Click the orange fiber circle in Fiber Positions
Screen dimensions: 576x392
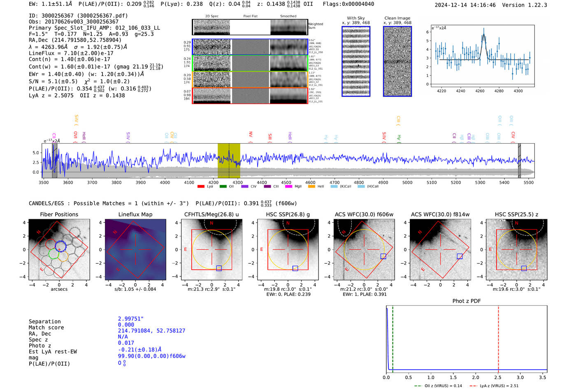point(63,256)
